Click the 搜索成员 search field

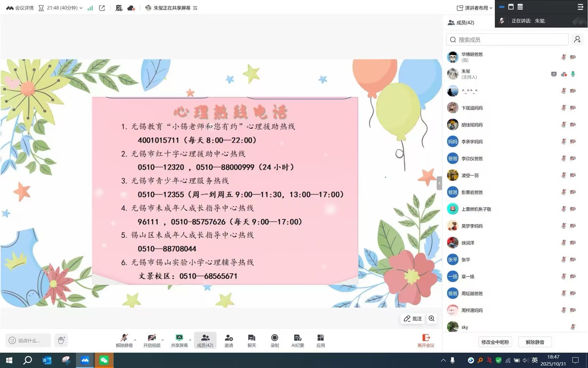(507, 40)
